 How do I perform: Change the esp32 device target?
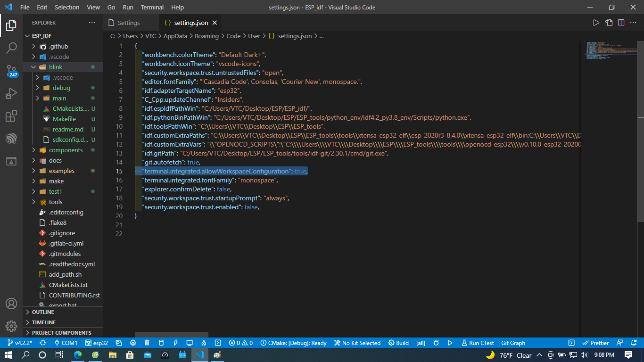coord(97,343)
